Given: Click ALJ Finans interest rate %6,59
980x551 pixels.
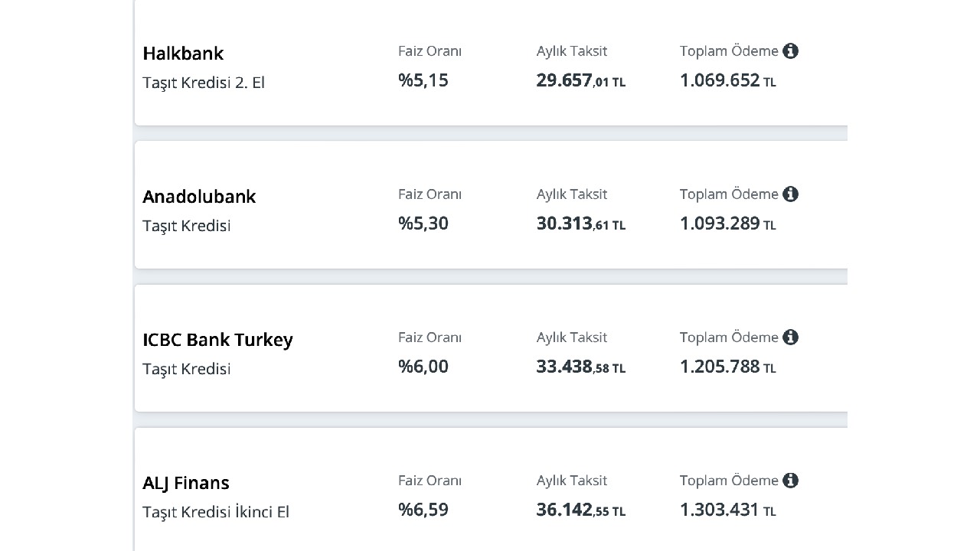Looking at the screenshot, I should click(423, 510).
